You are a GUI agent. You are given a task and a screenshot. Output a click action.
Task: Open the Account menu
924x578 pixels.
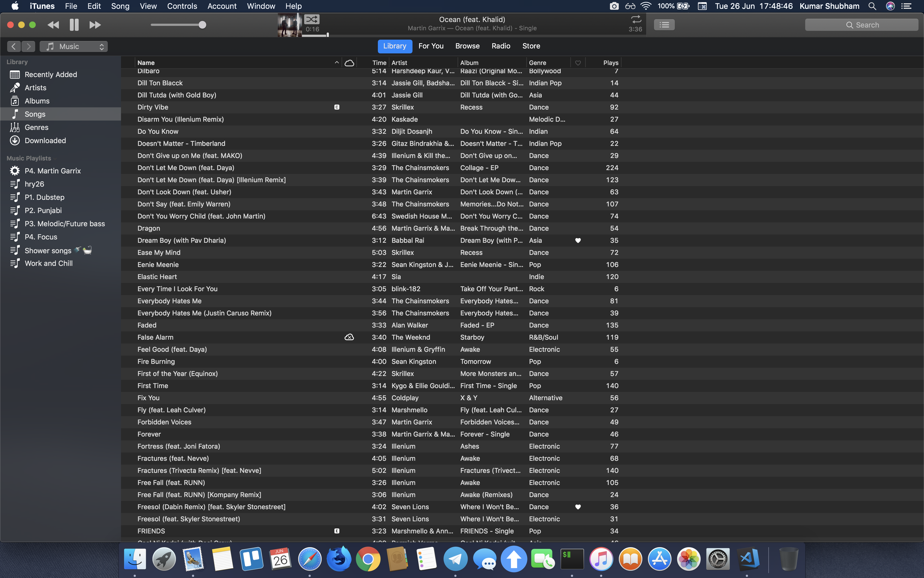(222, 6)
